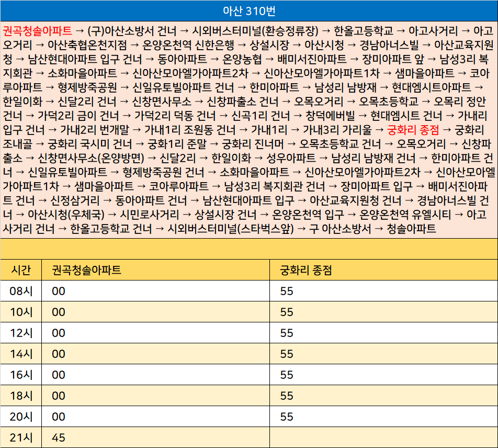Select the stop '구 아산소방서' near the end
The image size is (498, 448).
click(340, 229)
